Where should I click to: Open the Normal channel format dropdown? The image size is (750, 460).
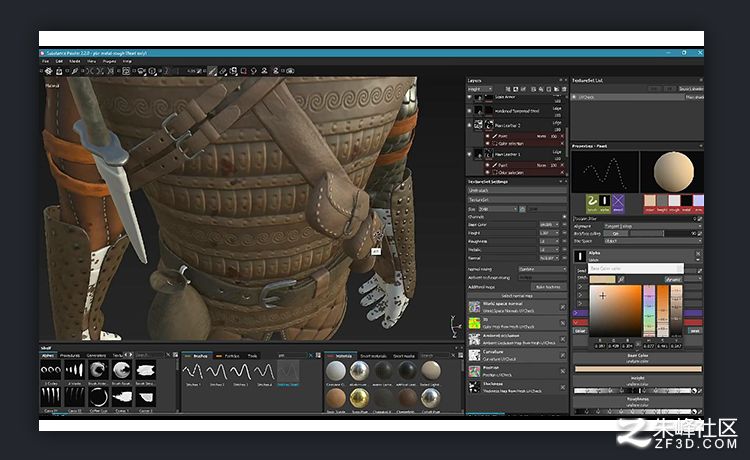pyautogui.click(x=550, y=258)
